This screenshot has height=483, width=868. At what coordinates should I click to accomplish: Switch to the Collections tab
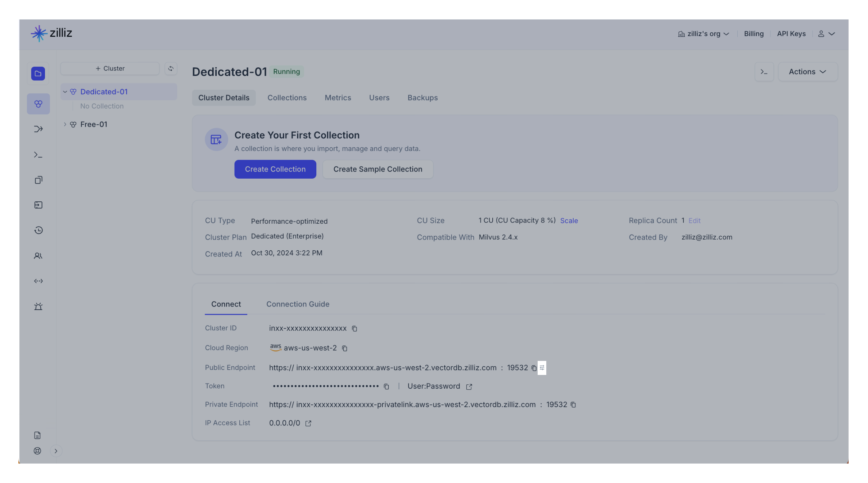coord(287,98)
